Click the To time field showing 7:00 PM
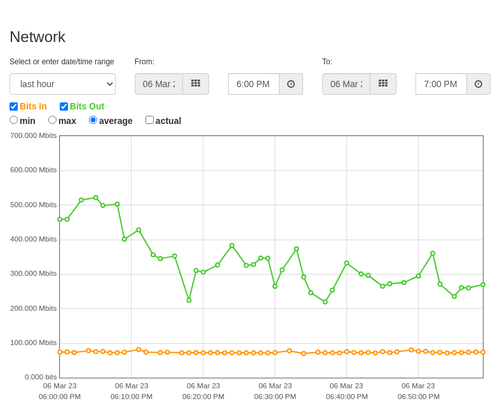Image resolution: width=500 pixels, height=403 pixels. coord(441,84)
